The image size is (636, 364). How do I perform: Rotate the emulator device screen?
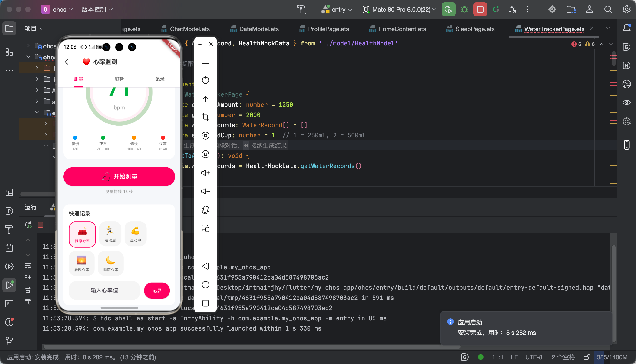pos(205,210)
